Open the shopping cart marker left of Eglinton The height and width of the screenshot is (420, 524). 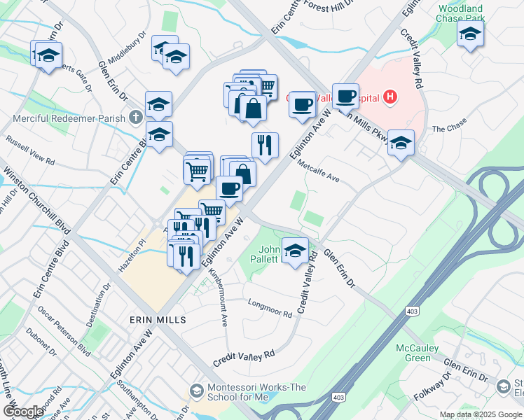tap(197, 172)
